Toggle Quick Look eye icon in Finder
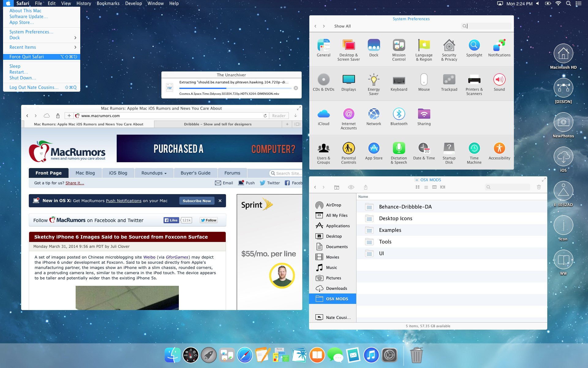Viewport: 588px width, 368px height. tap(351, 187)
